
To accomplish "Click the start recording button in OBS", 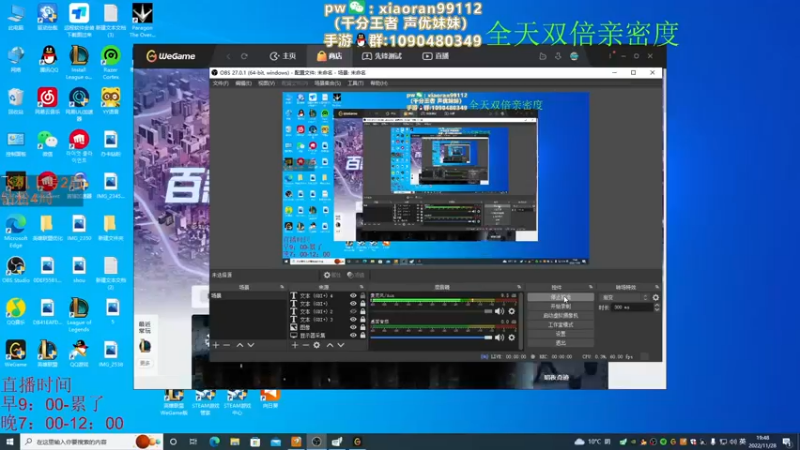I will (x=560, y=307).
